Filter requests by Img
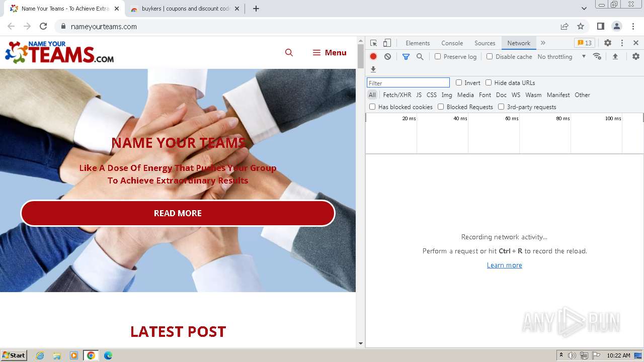Image resolution: width=644 pixels, height=362 pixels. (447, 95)
